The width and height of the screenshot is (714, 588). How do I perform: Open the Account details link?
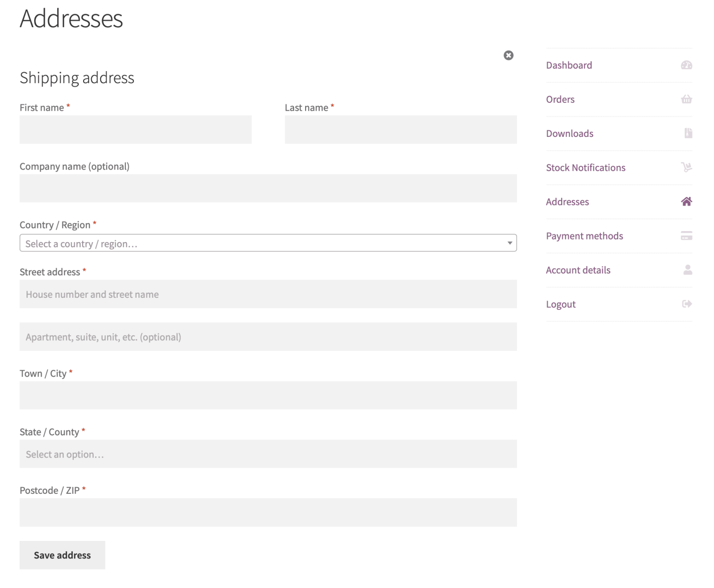point(578,270)
